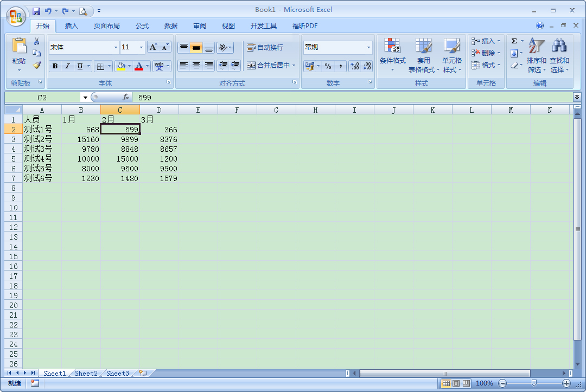Switch to Sheet2 at the bottom

86,373
